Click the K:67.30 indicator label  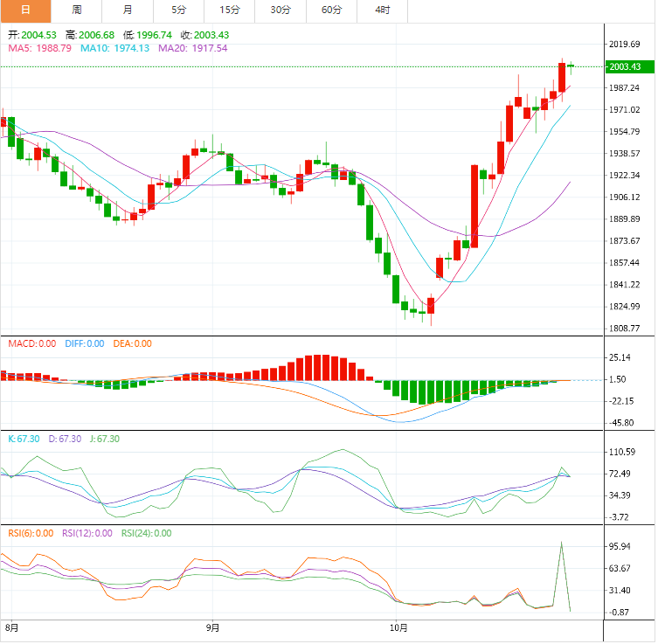coord(24,439)
